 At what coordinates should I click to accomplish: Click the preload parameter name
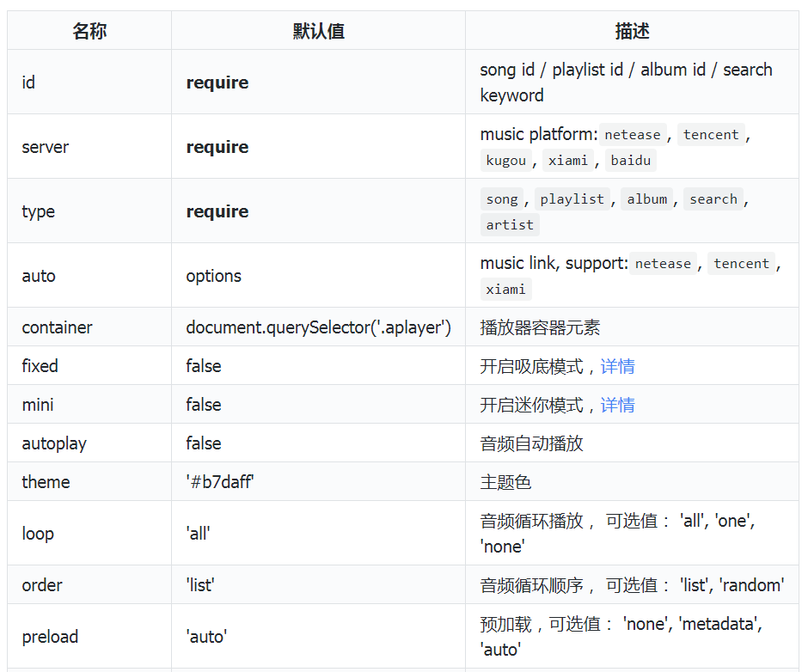50,637
